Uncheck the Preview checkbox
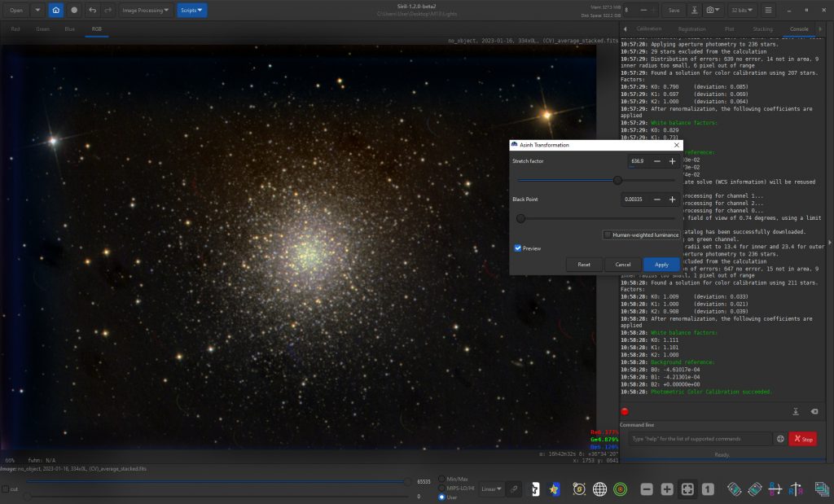This screenshot has height=504, width=834. click(x=517, y=248)
